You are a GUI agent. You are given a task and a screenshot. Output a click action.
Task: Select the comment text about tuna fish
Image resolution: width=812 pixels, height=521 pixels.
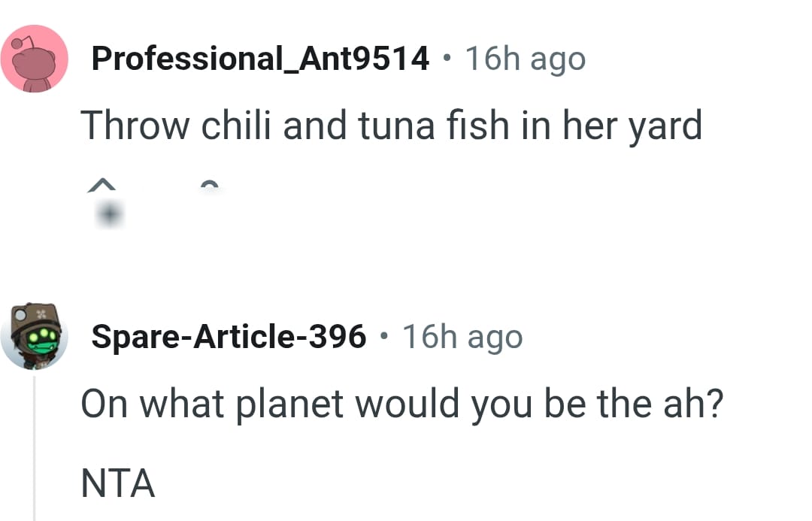(x=392, y=125)
